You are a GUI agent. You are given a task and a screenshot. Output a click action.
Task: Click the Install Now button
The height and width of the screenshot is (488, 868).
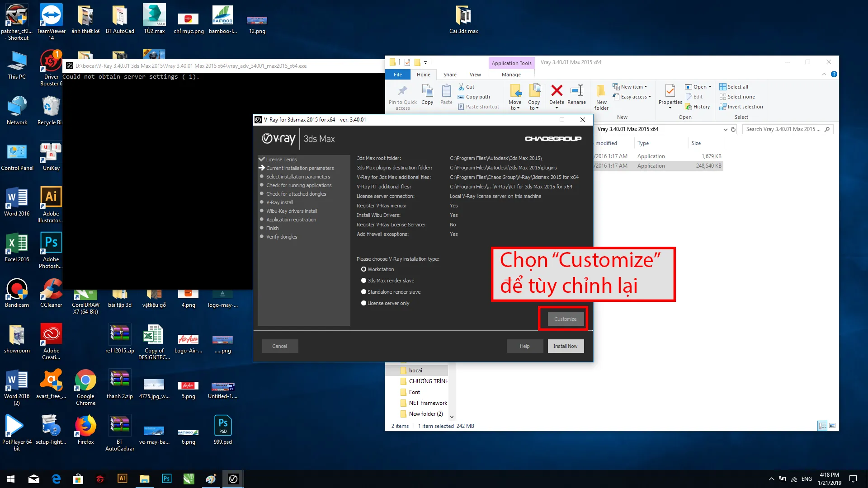click(565, 346)
